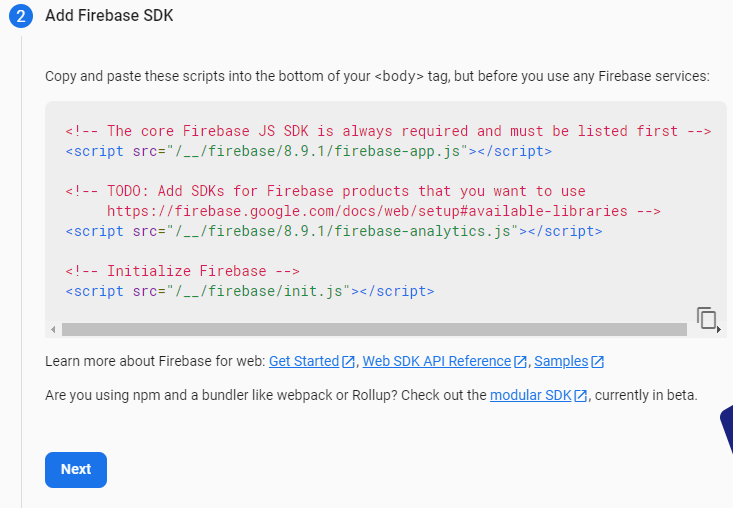Viewport: 733px width, 508px height.
Task: Click external-link icon next to Samples
Action: [597, 362]
